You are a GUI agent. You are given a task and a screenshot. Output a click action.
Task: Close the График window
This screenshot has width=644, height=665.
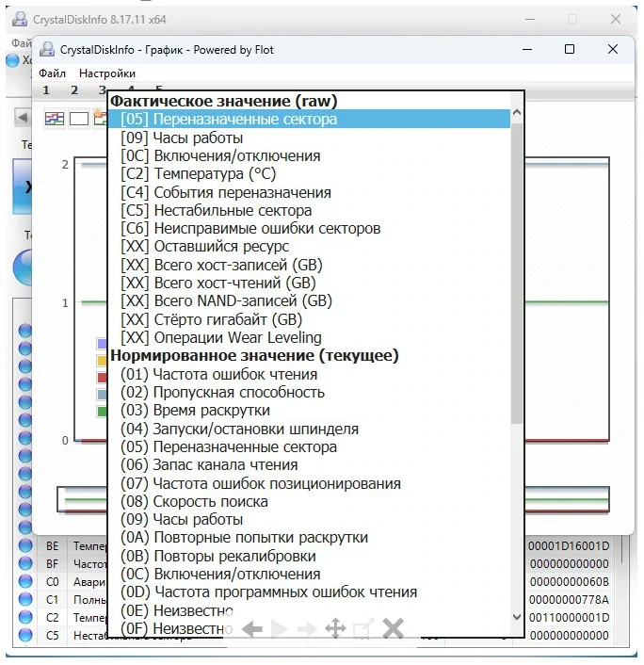(613, 49)
